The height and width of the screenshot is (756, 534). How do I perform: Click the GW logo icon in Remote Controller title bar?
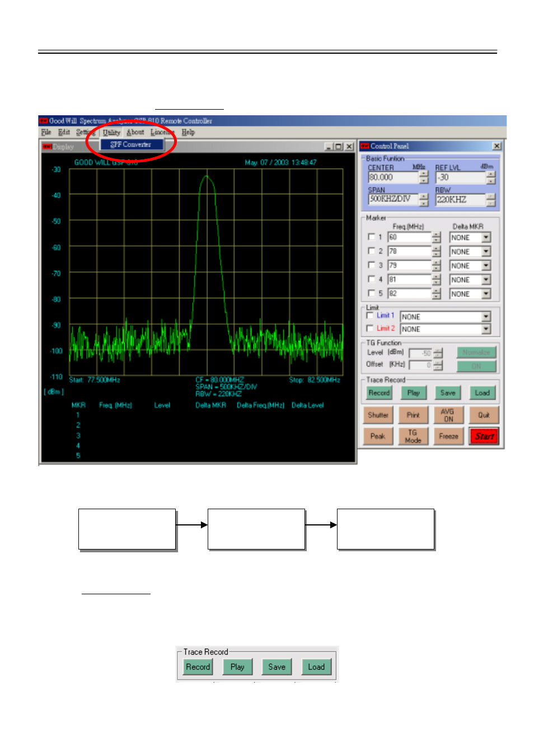43,121
